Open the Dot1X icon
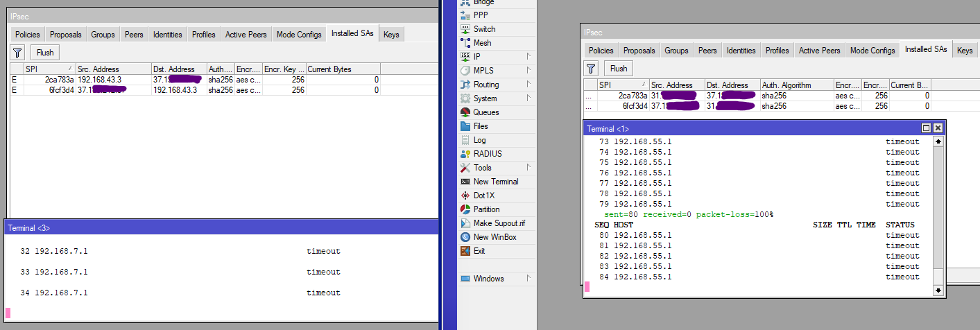Viewport: 980px width, 330px height. [x=465, y=196]
